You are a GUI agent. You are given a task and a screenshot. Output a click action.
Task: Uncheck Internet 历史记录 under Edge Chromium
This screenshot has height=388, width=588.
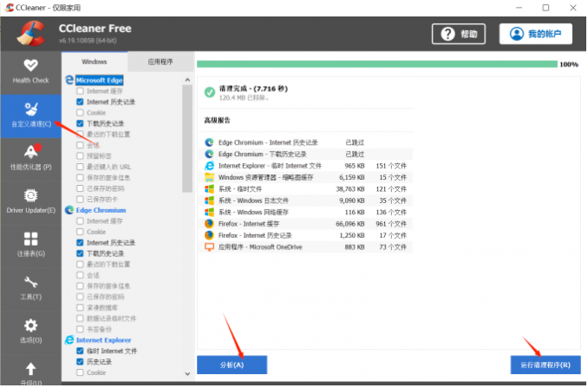click(x=80, y=243)
